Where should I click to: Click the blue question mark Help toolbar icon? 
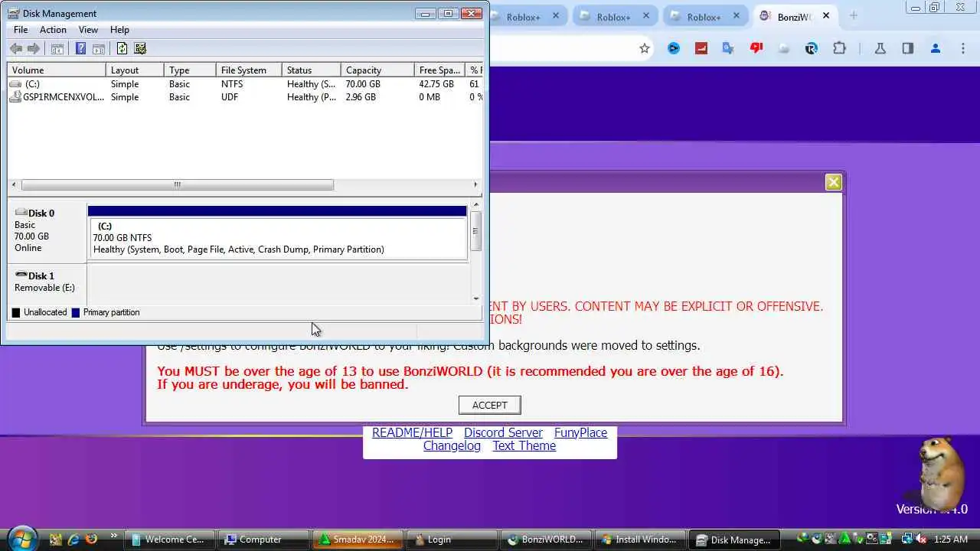point(81,49)
